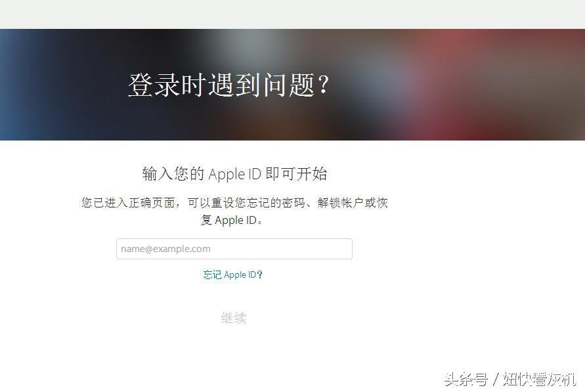
Task: Click the blurred red banner area on right
Action: pos(485,85)
